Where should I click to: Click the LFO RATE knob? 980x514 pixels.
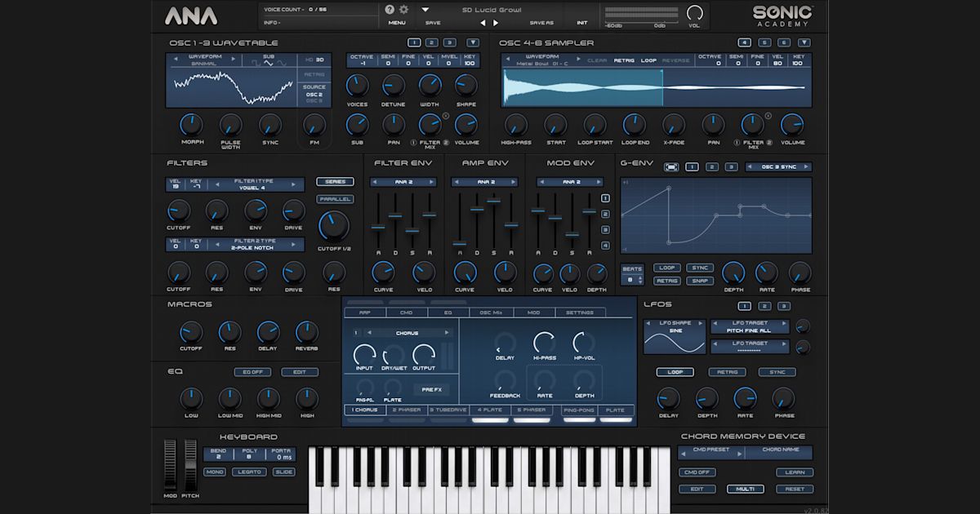(745, 399)
